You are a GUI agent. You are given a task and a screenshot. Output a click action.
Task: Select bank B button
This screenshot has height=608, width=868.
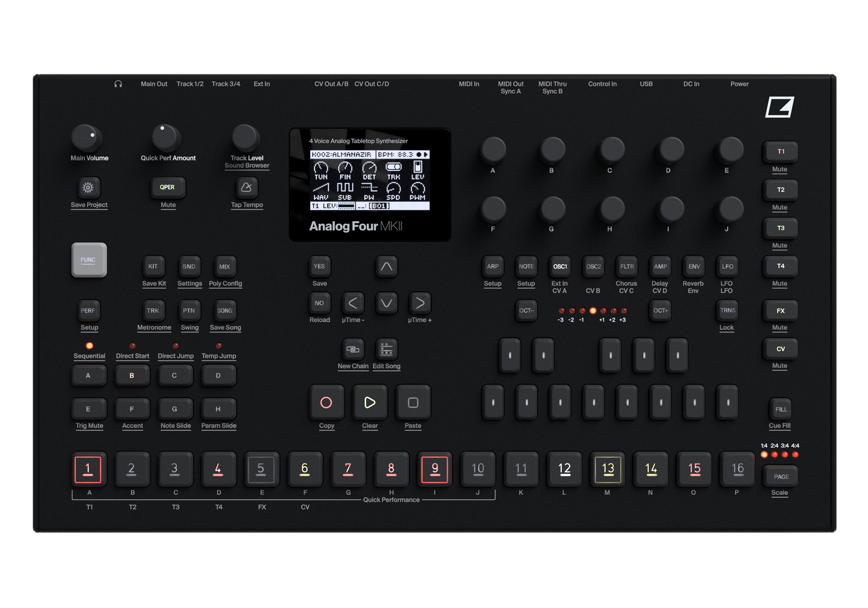132,376
